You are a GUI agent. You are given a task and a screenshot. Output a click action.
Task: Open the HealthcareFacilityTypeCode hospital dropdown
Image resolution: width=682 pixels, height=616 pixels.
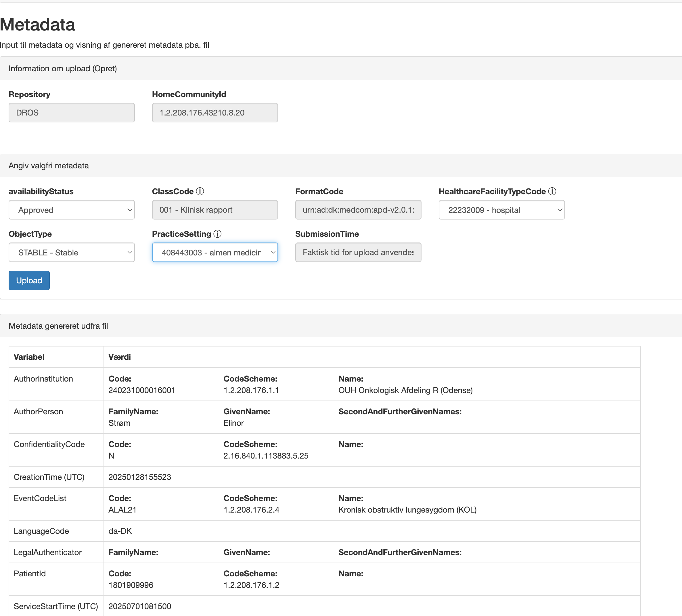point(501,210)
